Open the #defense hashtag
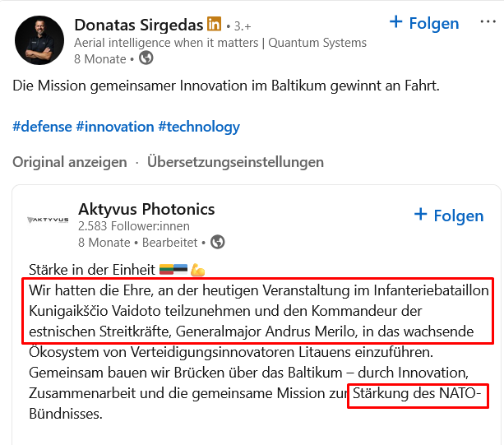504x445 pixels. [x=41, y=127]
